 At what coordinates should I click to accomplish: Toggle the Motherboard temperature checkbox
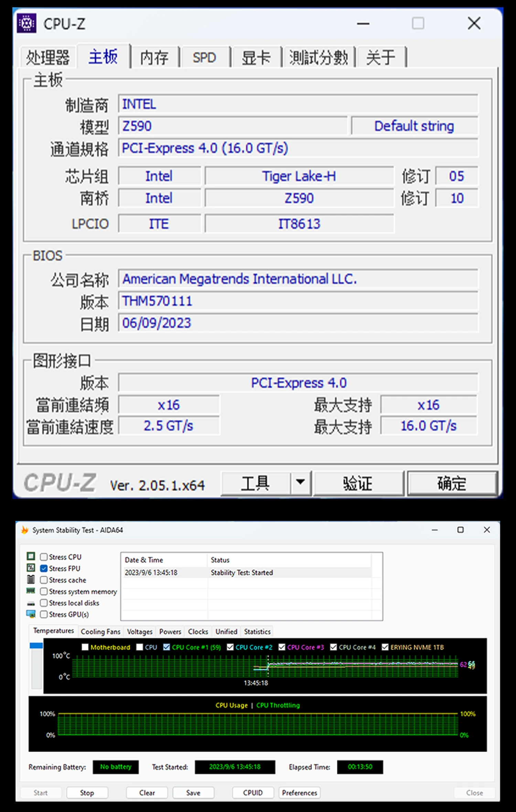coord(85,647)
